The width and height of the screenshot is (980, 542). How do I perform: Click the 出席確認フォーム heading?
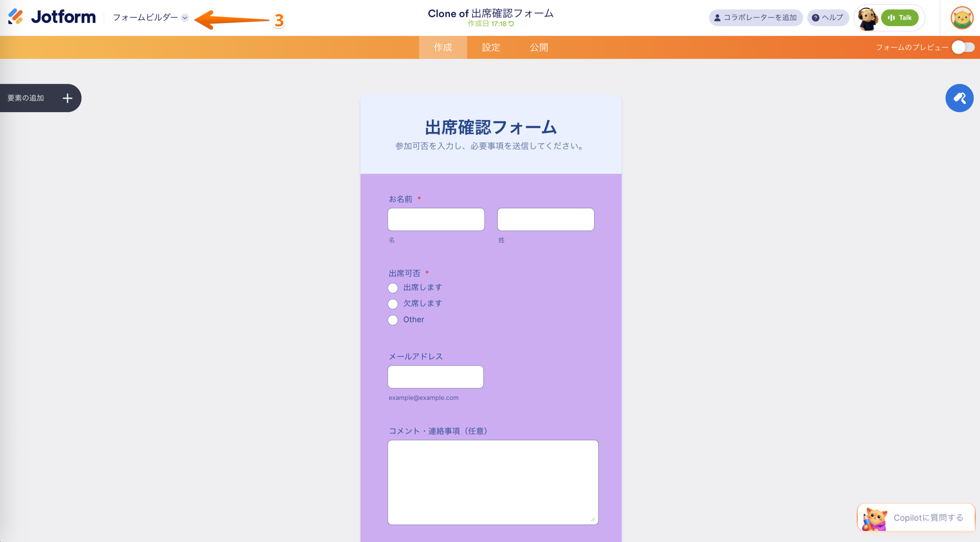(x=491, y=127)
